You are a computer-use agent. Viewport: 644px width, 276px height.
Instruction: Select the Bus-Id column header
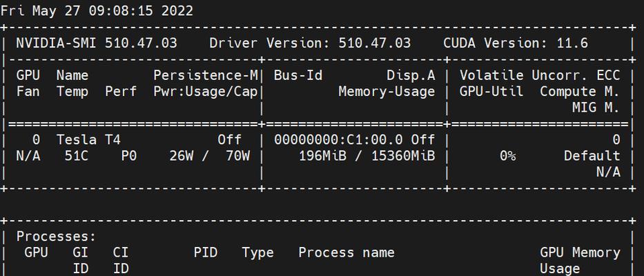[x=298, y=75]
